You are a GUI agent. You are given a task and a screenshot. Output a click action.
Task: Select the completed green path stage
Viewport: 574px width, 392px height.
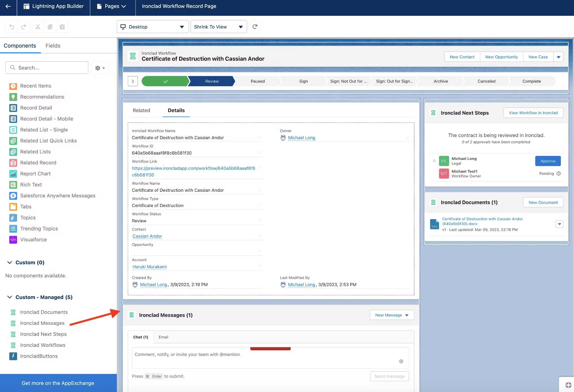[x=165, y=81]
